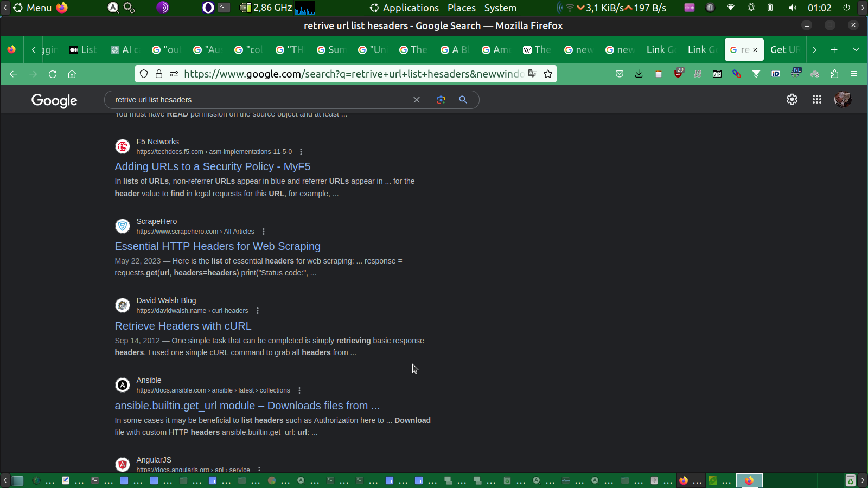View site security via the padlock icon
Screen dimensions: 868x488
click(159, 74)
